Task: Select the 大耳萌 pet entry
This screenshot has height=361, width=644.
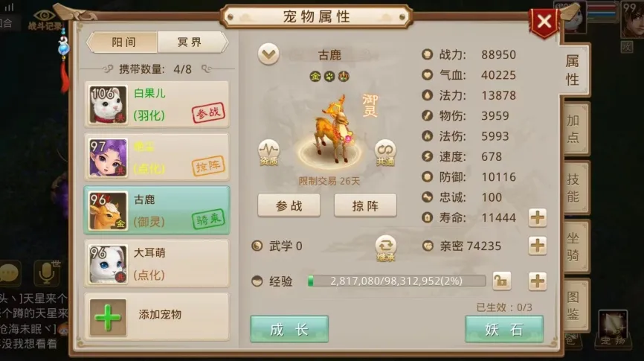Action: [157, 263]
